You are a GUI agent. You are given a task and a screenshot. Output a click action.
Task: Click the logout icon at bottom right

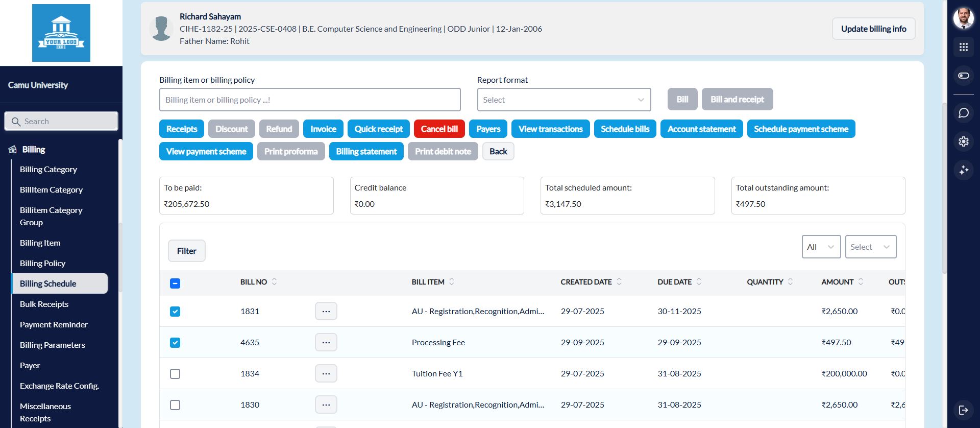[x=963, y=410]
